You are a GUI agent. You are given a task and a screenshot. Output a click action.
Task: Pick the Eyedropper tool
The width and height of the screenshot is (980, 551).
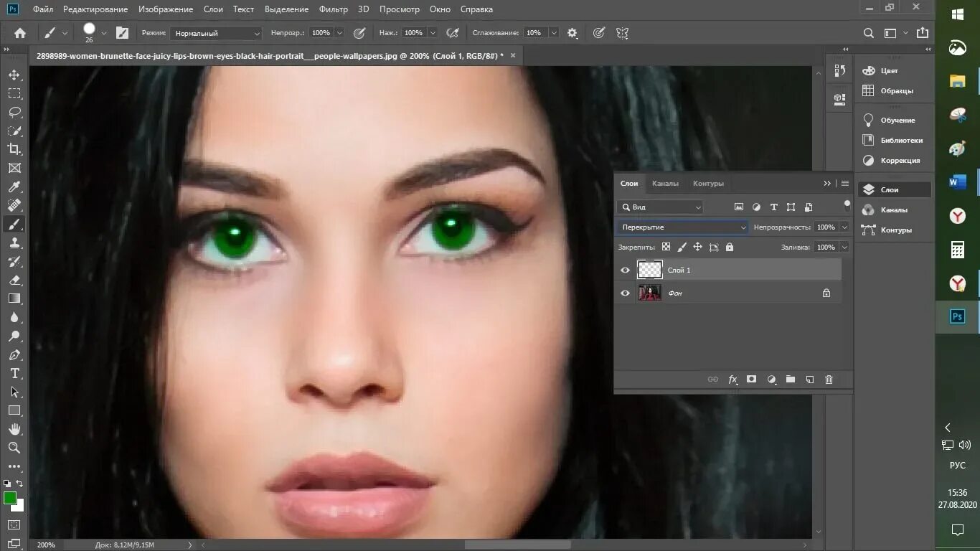14,187
